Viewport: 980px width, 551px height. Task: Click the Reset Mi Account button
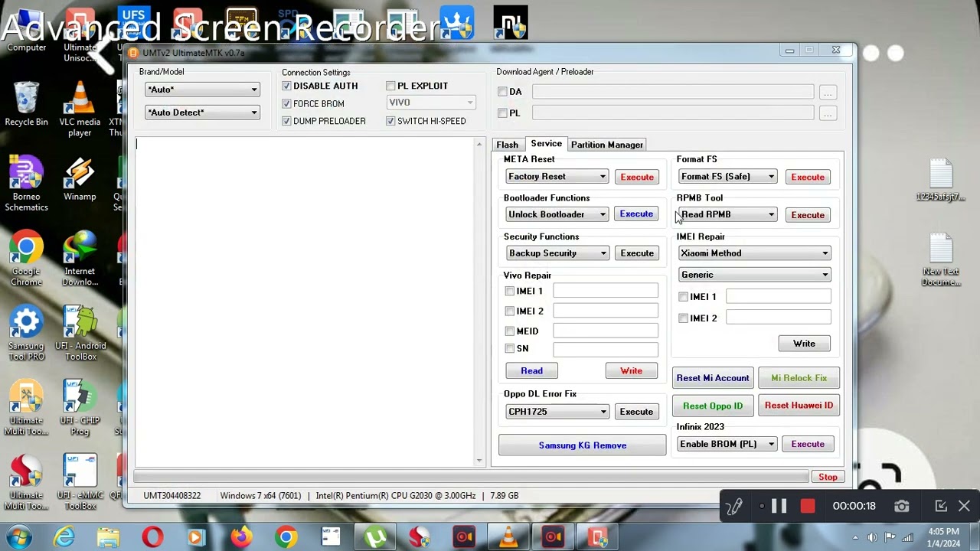coord(713,378)
